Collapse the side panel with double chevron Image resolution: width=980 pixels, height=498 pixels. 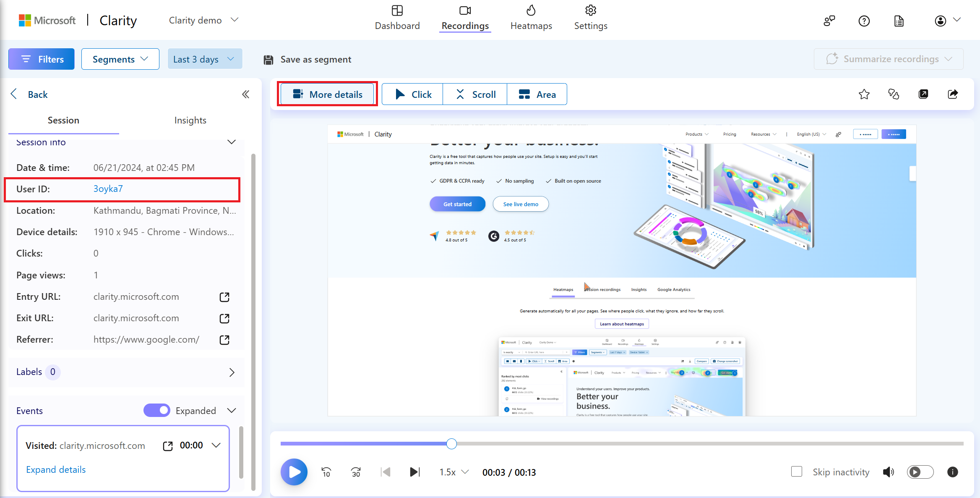245,94
